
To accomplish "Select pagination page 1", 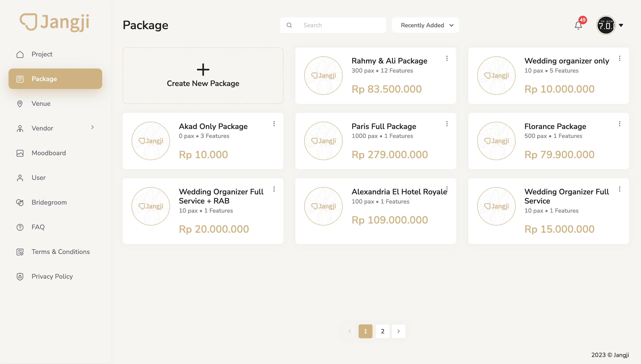I will [365, 331].
